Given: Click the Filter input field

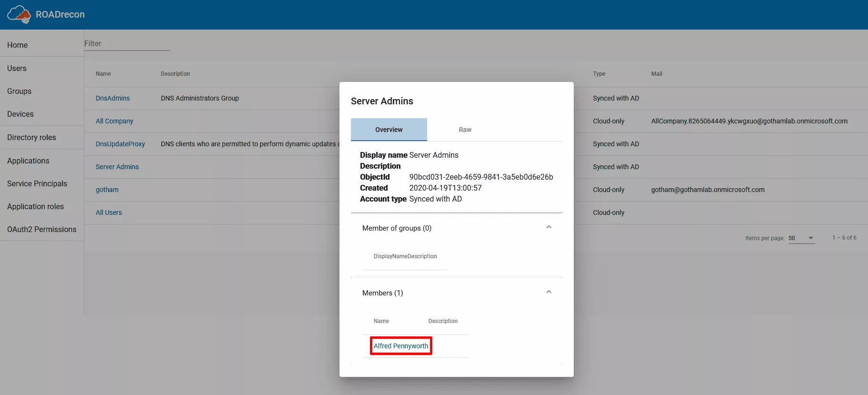Looking at the screenshot, I should point(127,43).
